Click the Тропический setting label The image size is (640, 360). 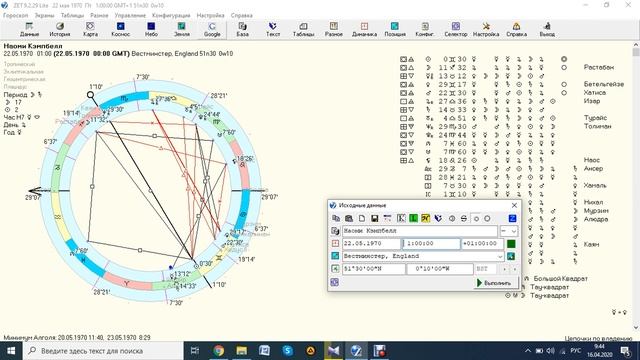point(20,64)
